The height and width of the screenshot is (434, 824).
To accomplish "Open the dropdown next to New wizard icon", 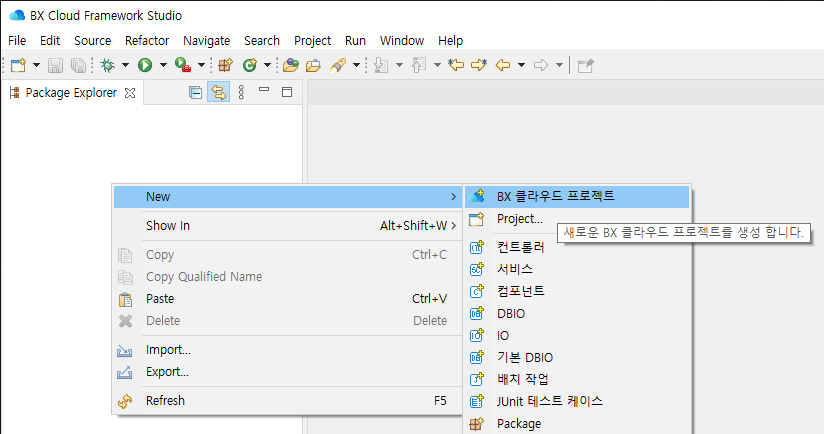I will point(37,65).
